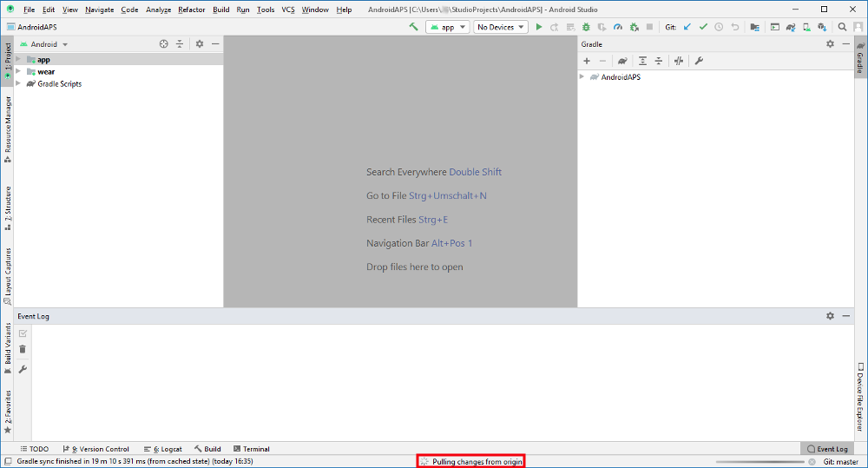Viewport: 868px width, 468px height.
Task: Open the Logcat tool window tab
Action: tap(163, 449)
